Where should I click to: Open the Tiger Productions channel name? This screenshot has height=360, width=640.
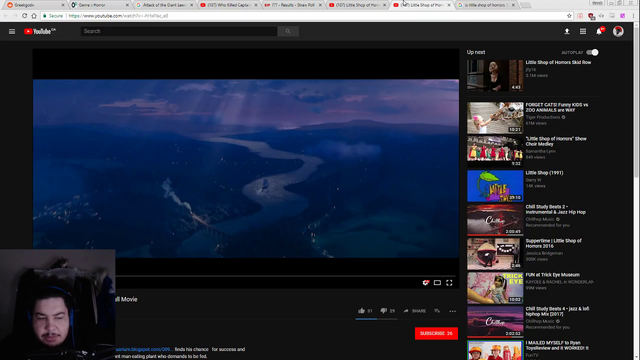click(543, 117)
